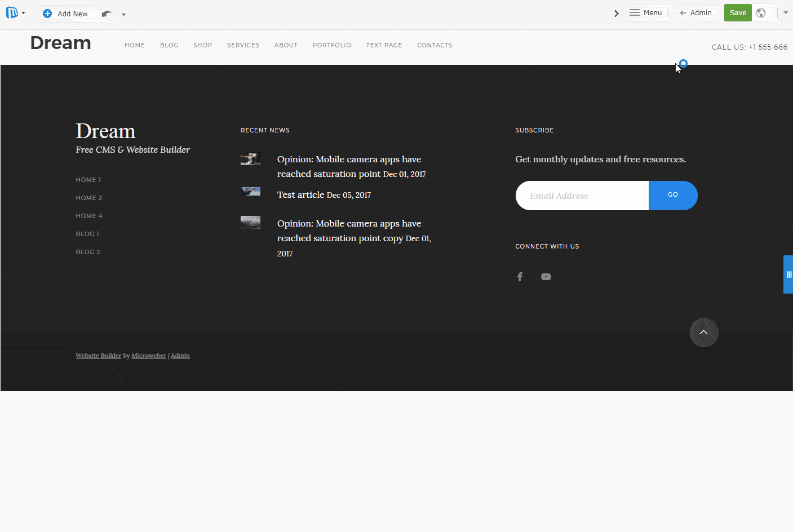Click 'Free CMS & Website Builder' tagline

click(x=133, y=150)
